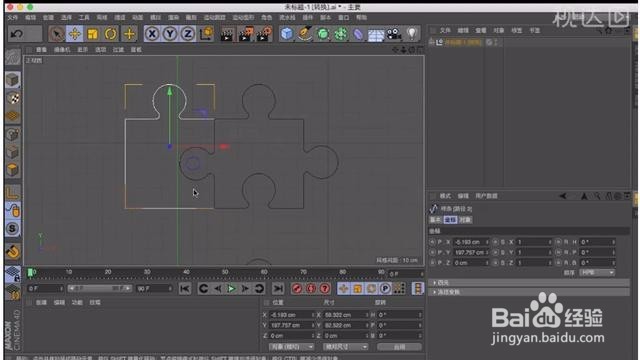Click the Apply button in coordinates
640x360 pixels.
pyautogui.click(x=400, y=347)
